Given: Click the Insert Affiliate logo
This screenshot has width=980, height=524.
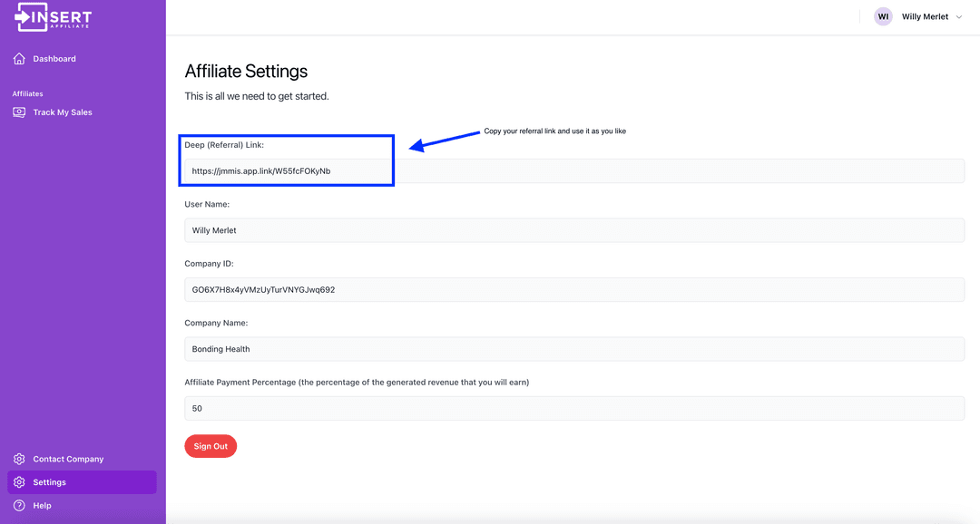Looking at the screenshot, I should tap(51, 16).
